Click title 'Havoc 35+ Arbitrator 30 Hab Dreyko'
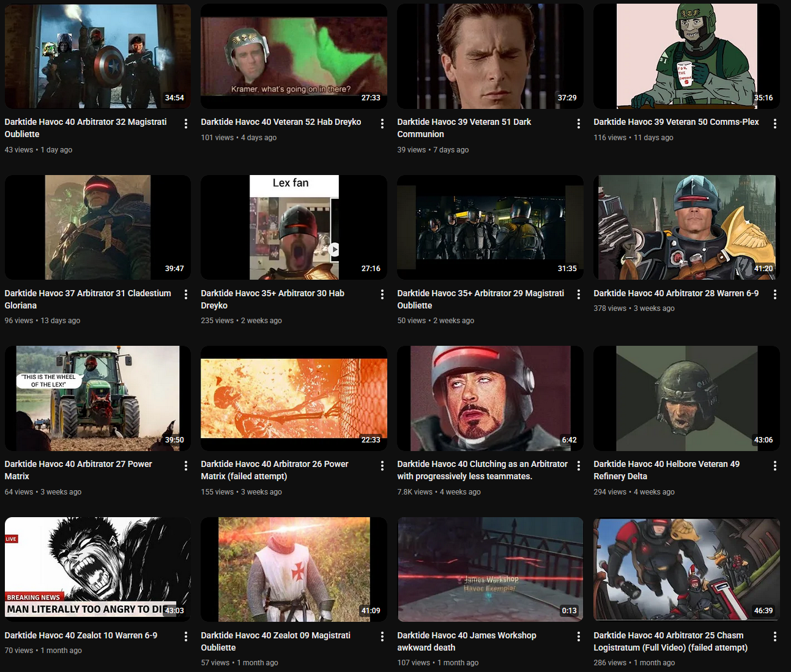Screen dimensions: 791x672 point(273,299)
